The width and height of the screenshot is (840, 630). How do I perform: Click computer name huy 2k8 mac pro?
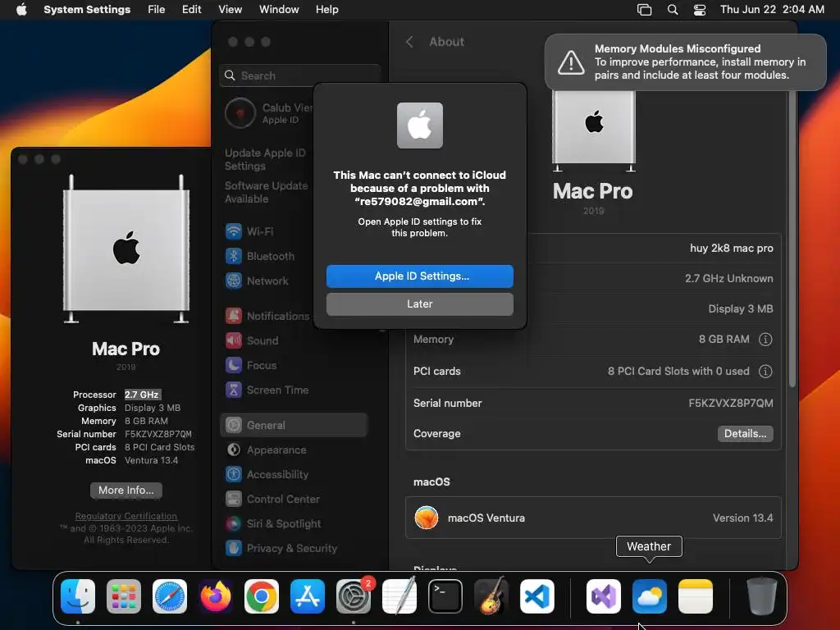pos(731,249)
